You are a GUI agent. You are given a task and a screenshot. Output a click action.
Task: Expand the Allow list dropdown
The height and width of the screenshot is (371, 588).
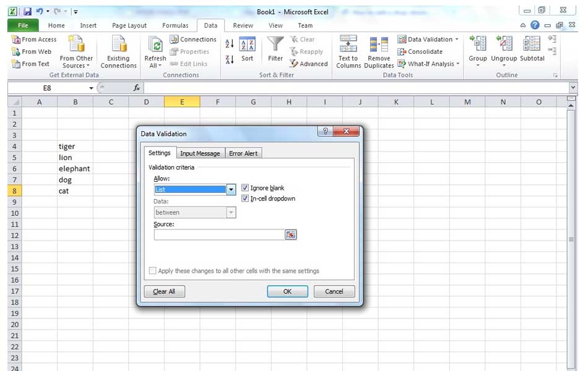tap(231, 190)
